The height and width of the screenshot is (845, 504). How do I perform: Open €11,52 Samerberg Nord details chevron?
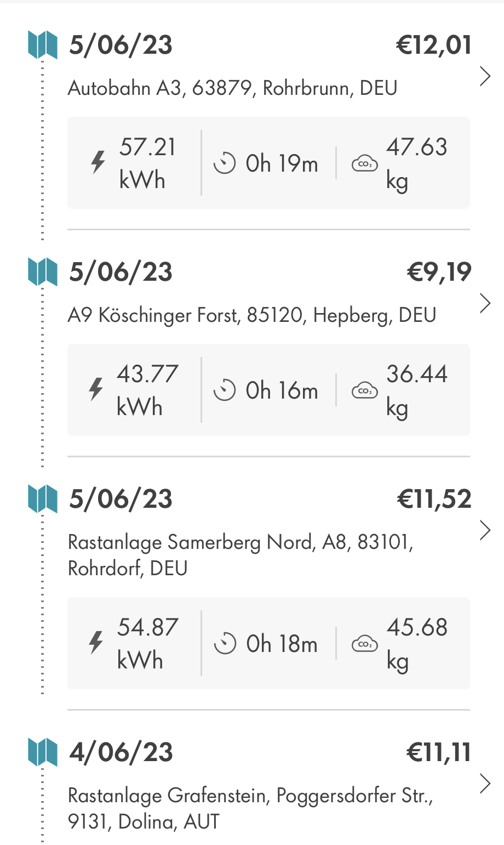pyautogui.click(x=485, y=530)
